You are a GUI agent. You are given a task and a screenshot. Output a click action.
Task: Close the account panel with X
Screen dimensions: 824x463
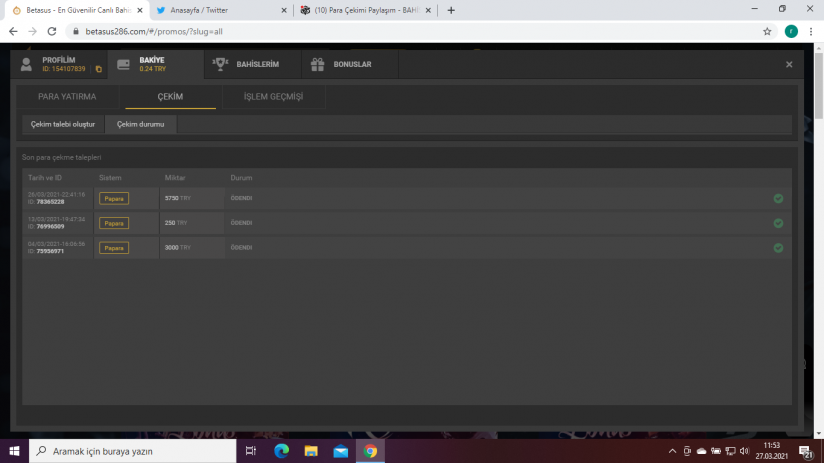click(789, 64)
